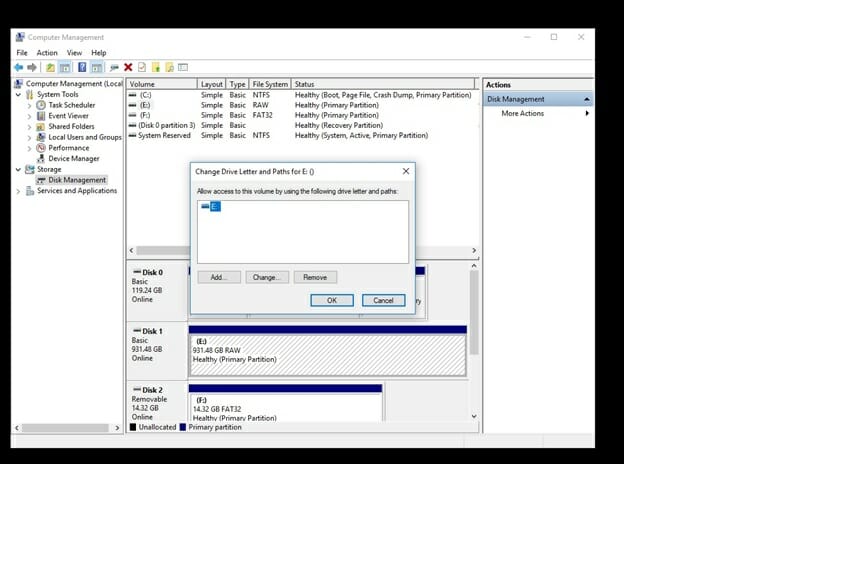Select the 931.48 GB RAW partition
This screenshot has height=585, width=850.
tap(327, 355)
